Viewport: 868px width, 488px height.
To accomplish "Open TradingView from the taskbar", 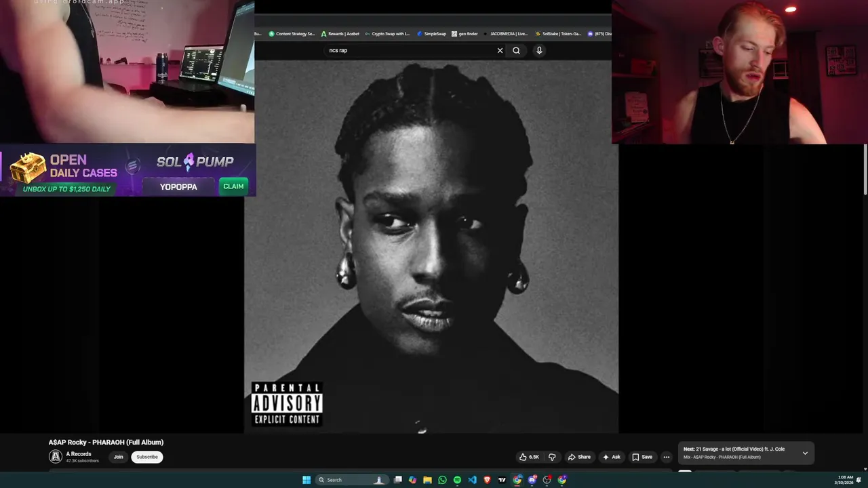I will (x=502, y=480).
